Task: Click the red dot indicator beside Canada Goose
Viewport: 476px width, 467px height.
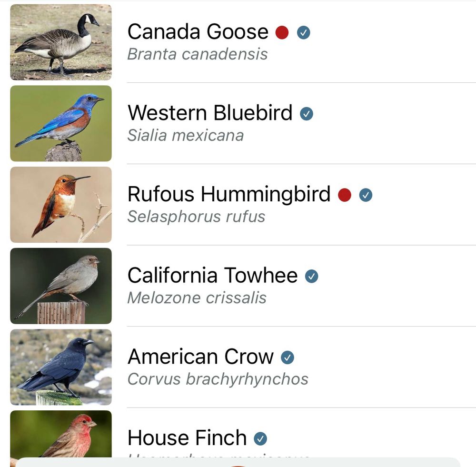Action: 282,32
